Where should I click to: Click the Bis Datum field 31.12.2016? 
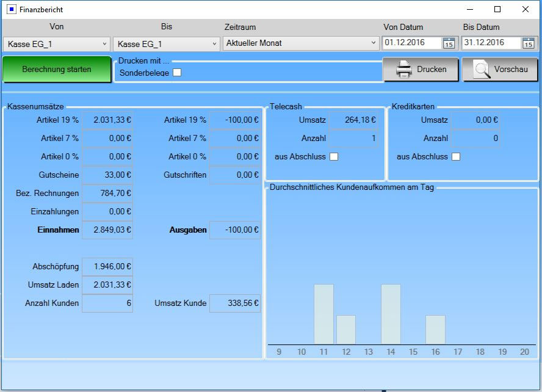tap(491, 43)
